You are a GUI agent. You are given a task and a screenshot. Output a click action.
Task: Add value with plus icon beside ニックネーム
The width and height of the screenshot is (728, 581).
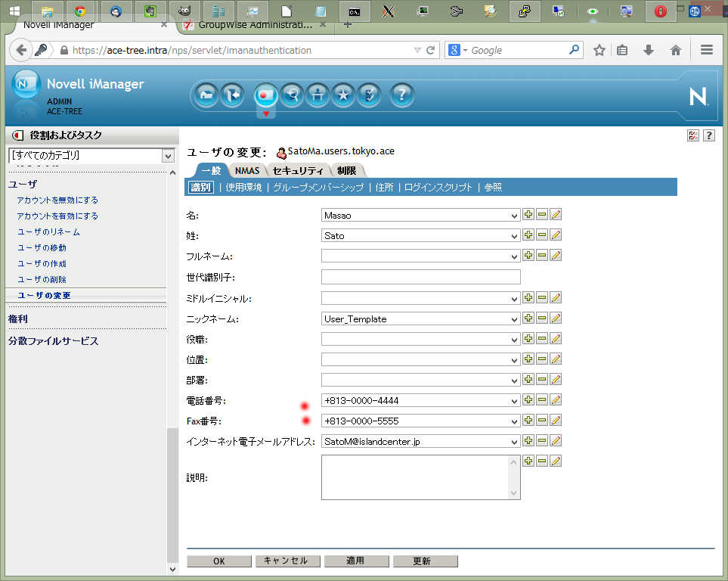click(528, 318)
